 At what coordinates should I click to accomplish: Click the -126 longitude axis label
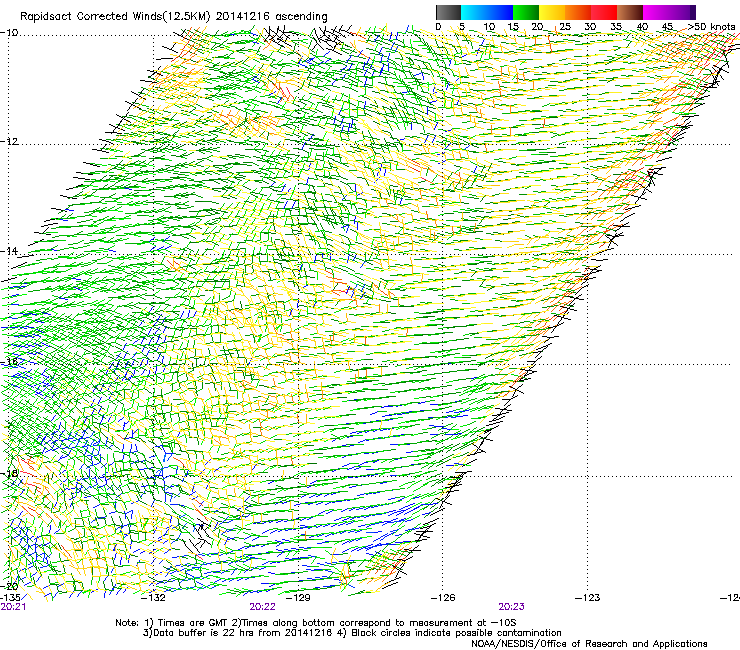coord(443,598)
